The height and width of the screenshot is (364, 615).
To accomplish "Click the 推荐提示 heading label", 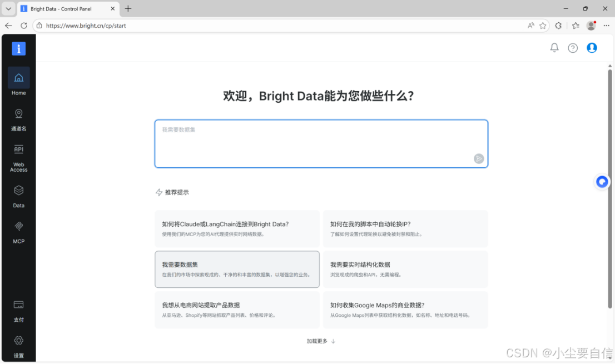I will pos(176,192).
